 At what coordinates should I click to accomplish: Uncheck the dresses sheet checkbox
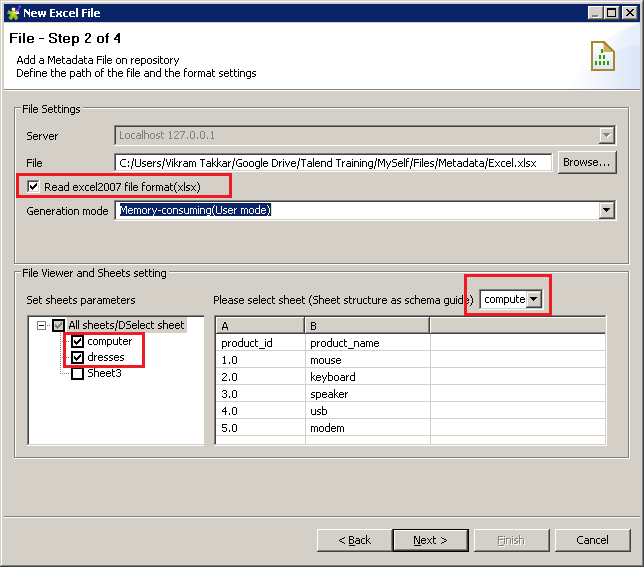[x=78, y=357]
